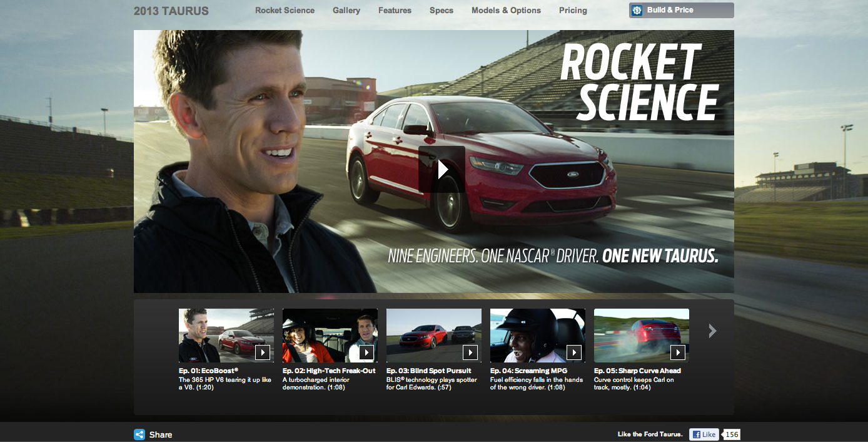Click 'Curve control keeps Carl on track' description

pyautogui.click(x=634, y=384)
